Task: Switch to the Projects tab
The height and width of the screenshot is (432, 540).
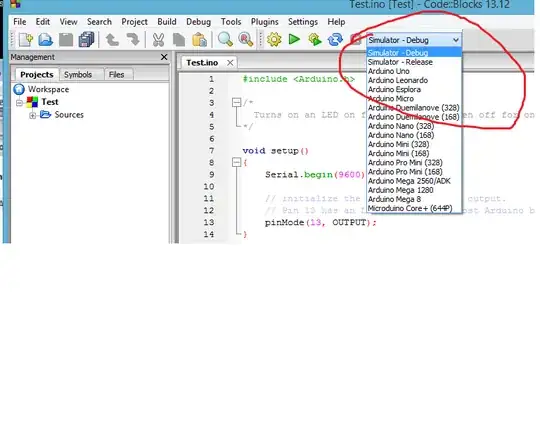Action: point(37,74)
